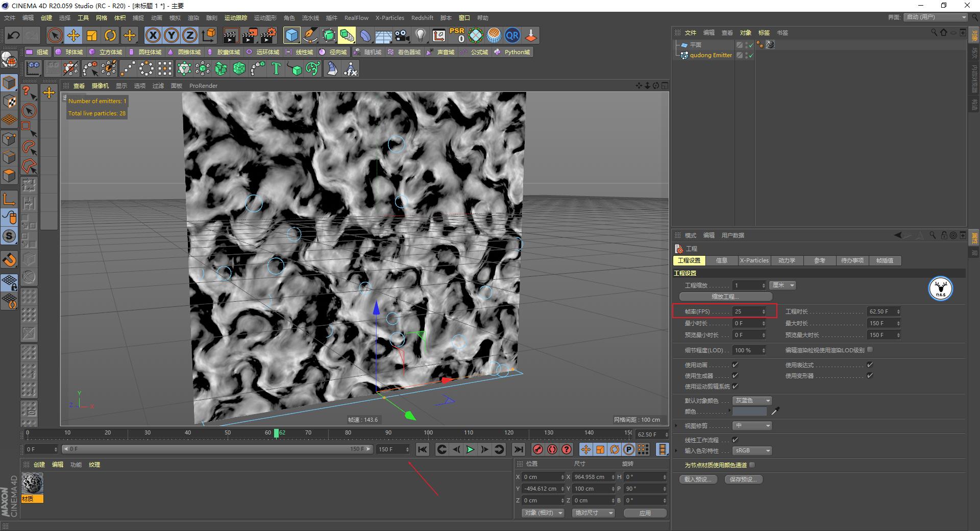Open the 灰蓝色 default object color dropdown
Viewport: 980px width, 531px height.
click(x=751, y=400)
